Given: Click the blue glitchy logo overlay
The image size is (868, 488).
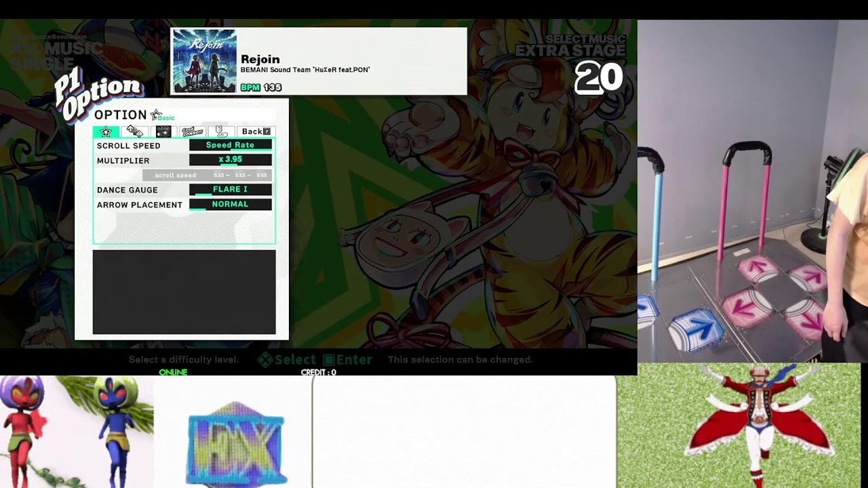Looking at the screenshot, I should (x=236, y=444).
